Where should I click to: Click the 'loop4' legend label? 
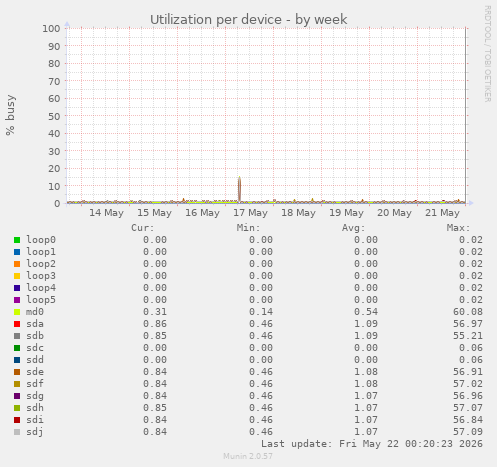[41, 288]
